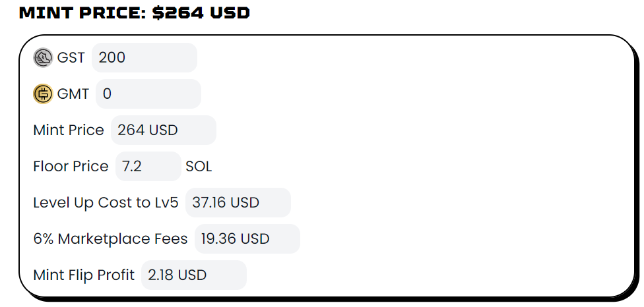Click the MINT PRICE: $264 USD heading
This screenshot has height=307, width=644.
tap(135, 13)
